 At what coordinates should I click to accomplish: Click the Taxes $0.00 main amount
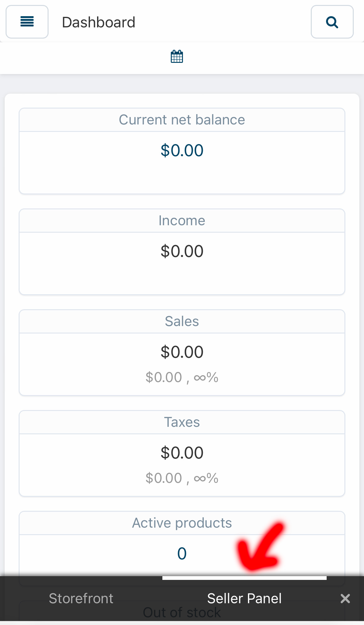pyautogui.click(x=182, y=453)
